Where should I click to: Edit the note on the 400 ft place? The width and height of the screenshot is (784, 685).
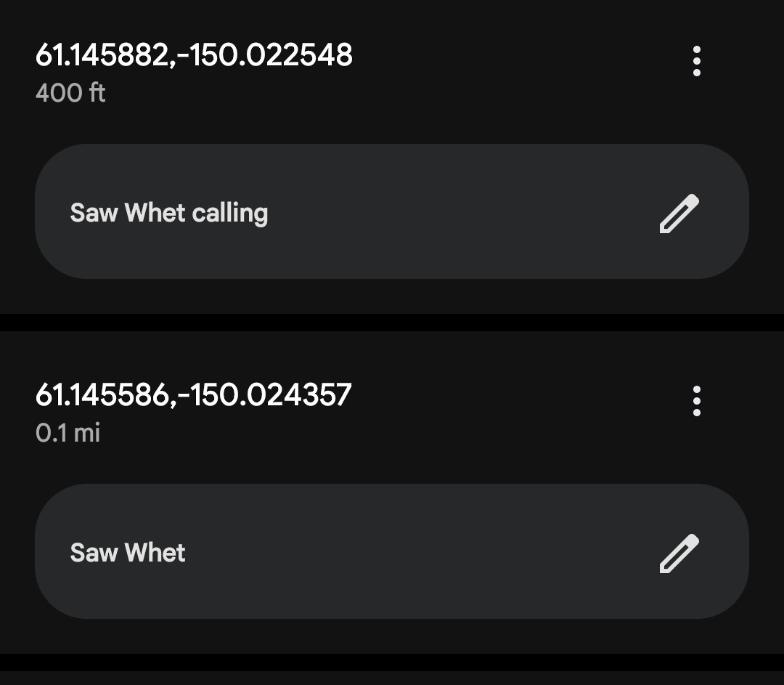tap(679, 214)
